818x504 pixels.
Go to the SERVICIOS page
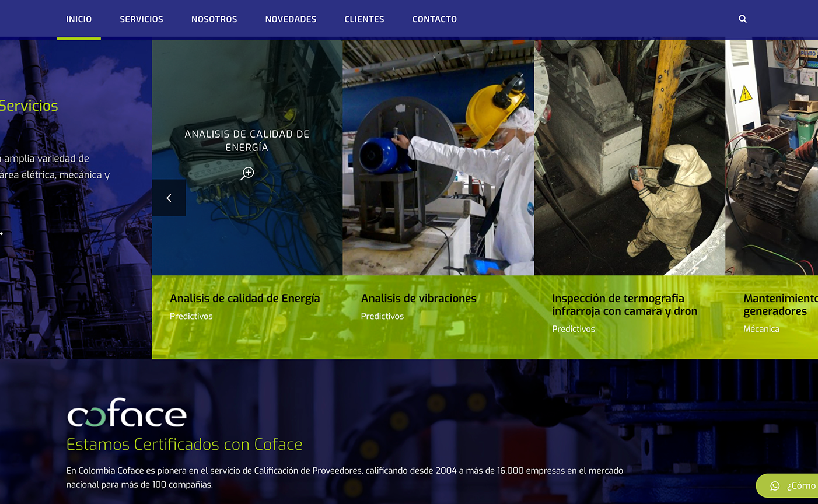(141, 19)
